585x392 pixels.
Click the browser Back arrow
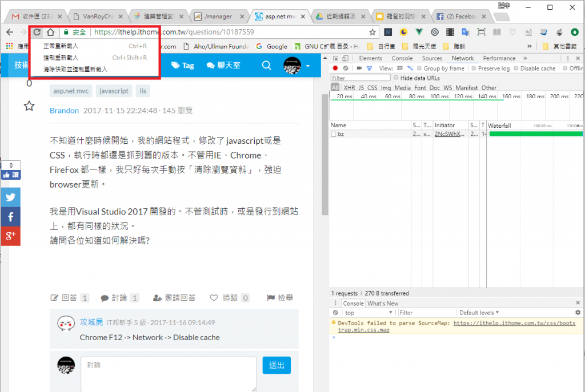(10, 33)
